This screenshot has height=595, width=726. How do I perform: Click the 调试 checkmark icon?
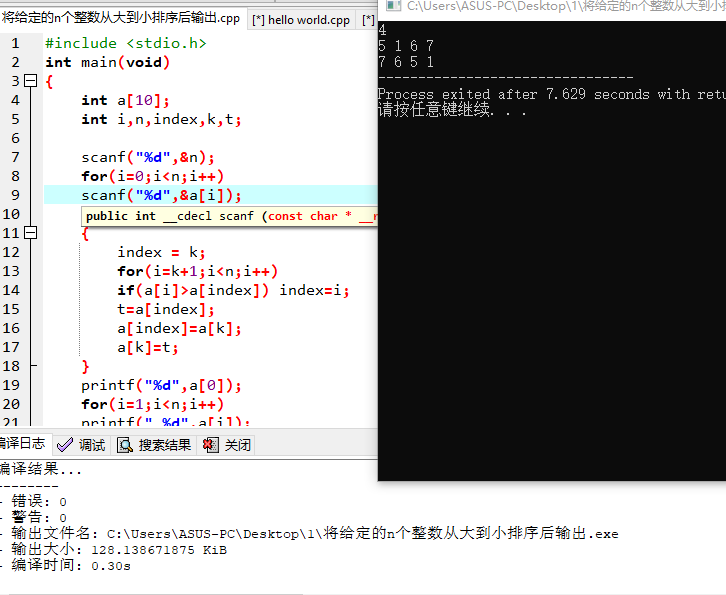64,445
